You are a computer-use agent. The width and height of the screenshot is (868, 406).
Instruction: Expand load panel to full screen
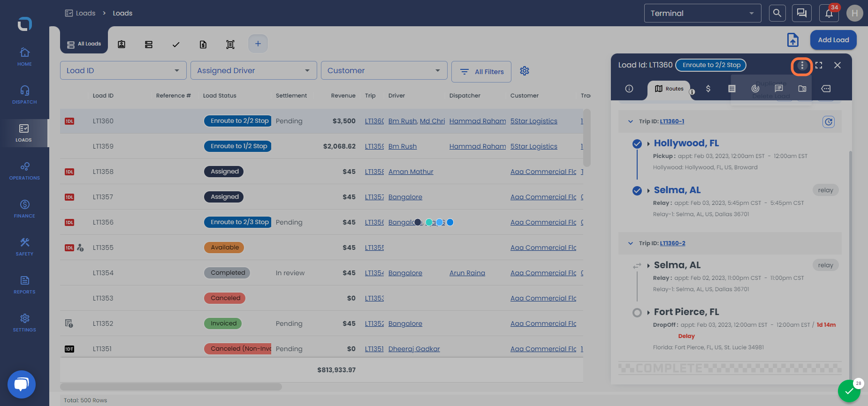819,66
